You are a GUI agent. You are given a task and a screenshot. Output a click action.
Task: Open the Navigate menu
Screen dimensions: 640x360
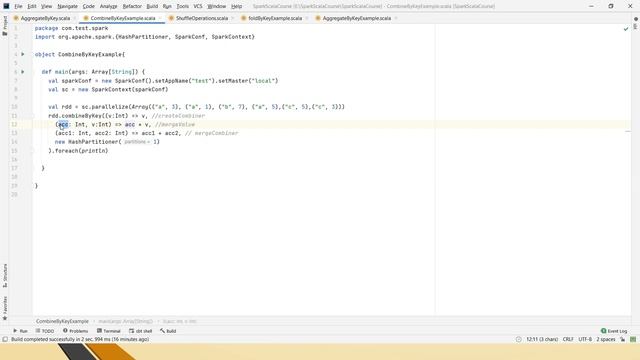click(x=67, y=7)
